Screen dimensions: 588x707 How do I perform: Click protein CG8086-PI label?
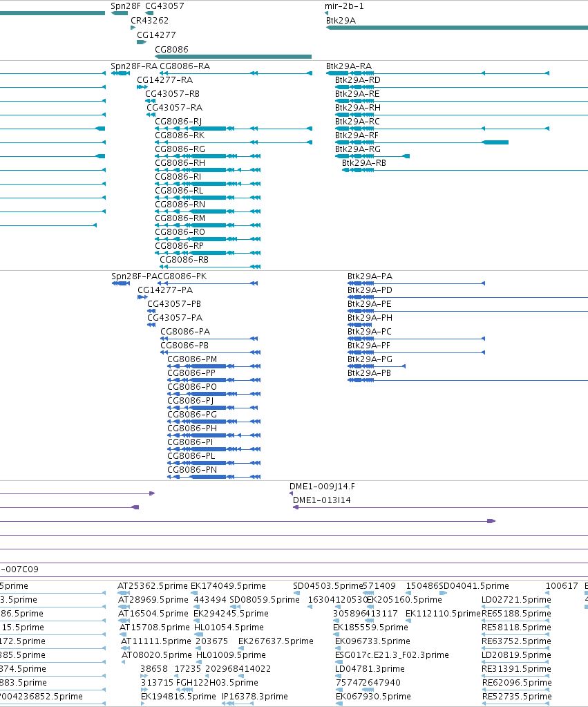(x=190, y=442)
